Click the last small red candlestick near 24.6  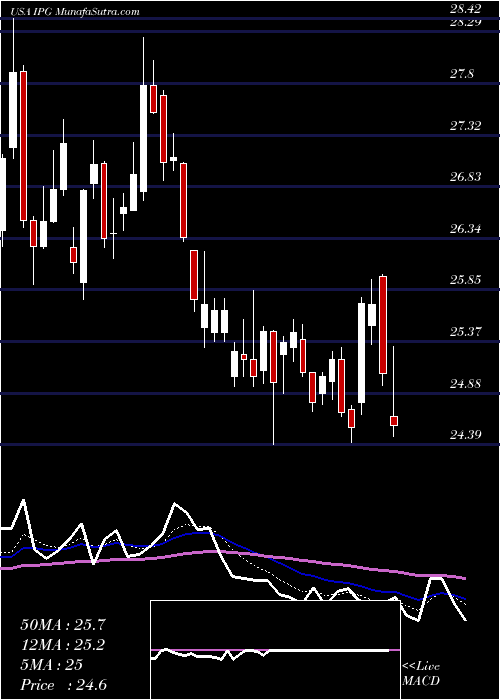tap(394, 421)
